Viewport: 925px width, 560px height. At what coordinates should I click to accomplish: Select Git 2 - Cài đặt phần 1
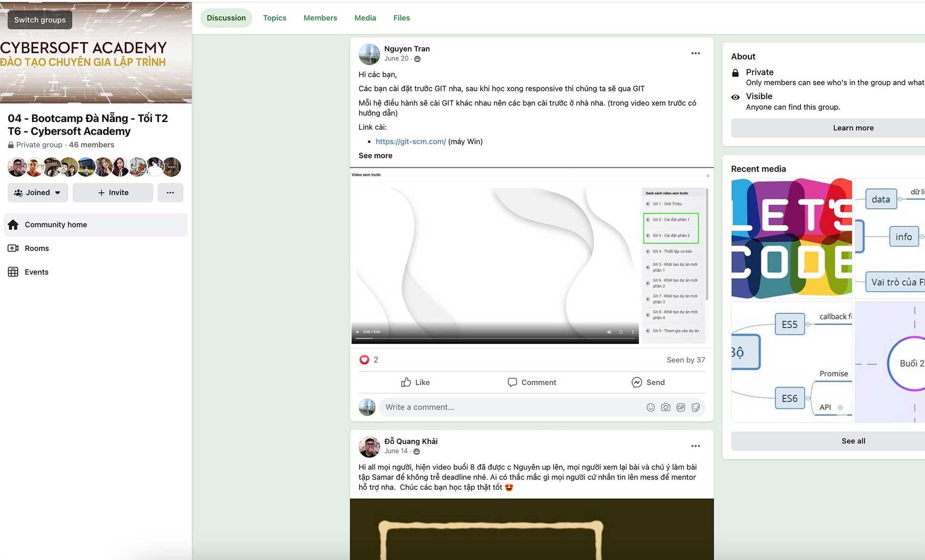click(x=671, y=220)
